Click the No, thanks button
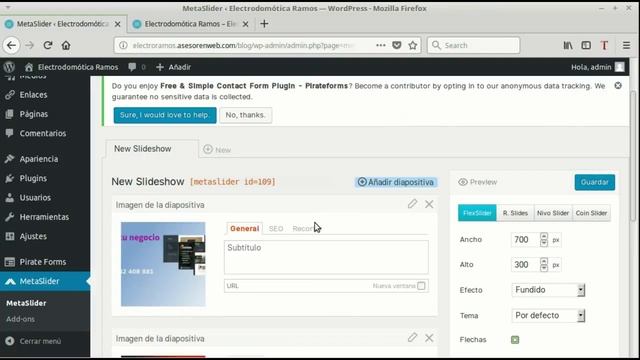The image size is (640, 360). coord(245,115)
